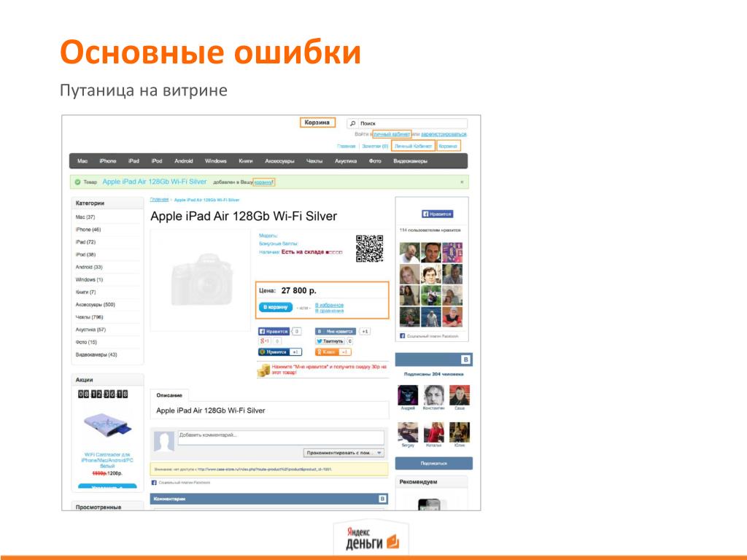This screenshot has width=747, height=560.
Task: Click the WiFi Cardreader promo image
Action: coord(108,425)
